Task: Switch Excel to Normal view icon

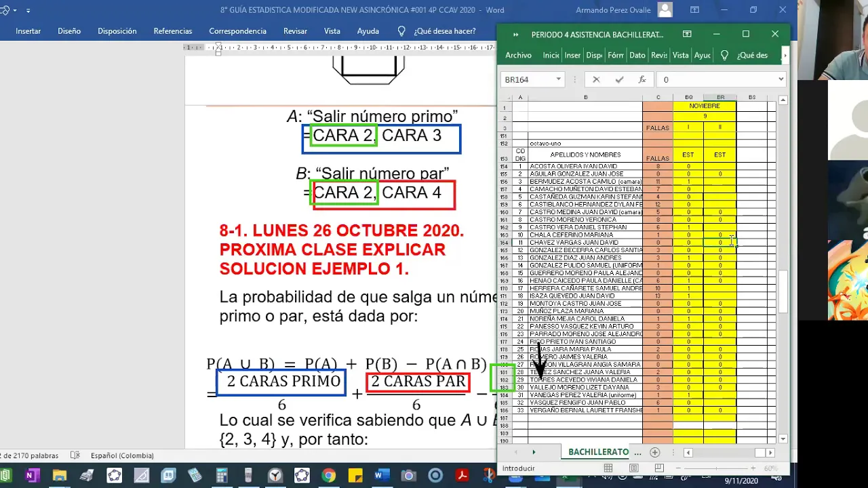Action: coord(608,468)
